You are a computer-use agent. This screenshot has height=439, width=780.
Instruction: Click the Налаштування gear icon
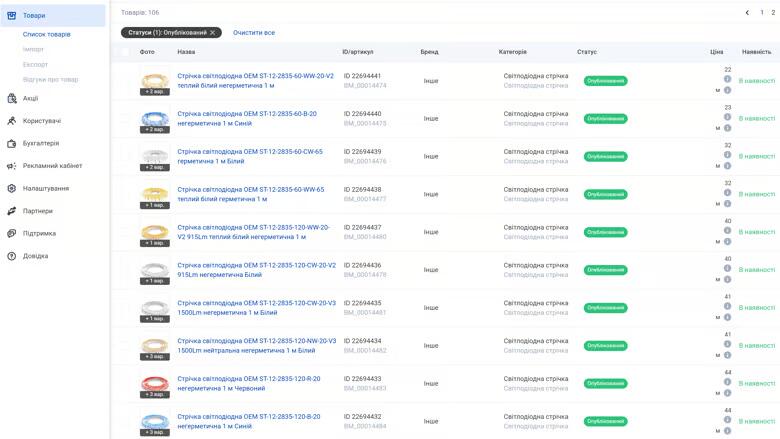pos(12,188)
